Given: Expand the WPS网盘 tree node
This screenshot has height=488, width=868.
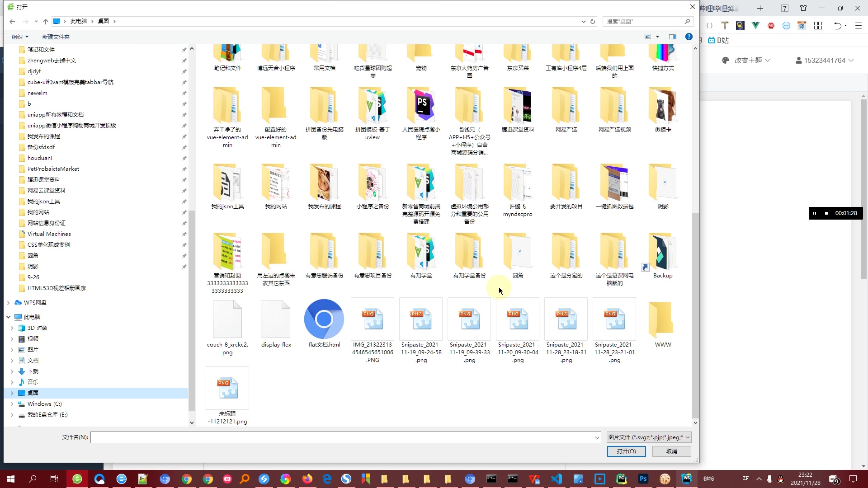Looking at the screenshot, I should pyautogui.click(x=8, y=303).
